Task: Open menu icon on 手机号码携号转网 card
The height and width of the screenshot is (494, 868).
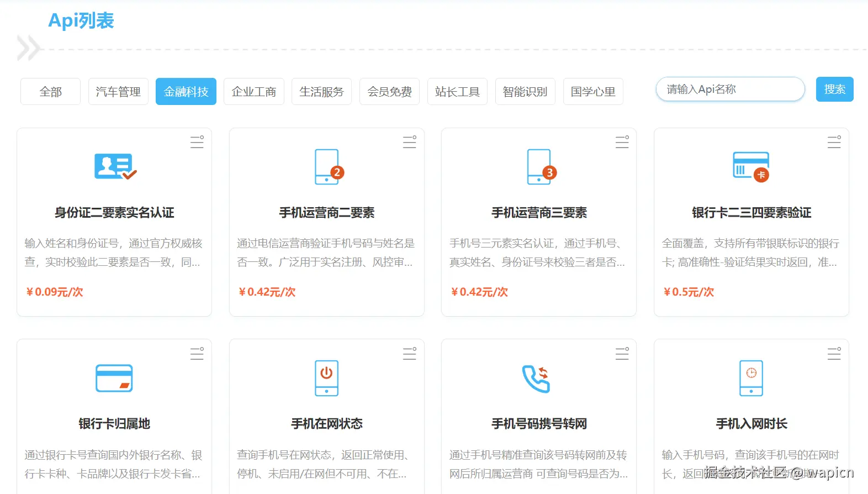Action: point(622,354)
